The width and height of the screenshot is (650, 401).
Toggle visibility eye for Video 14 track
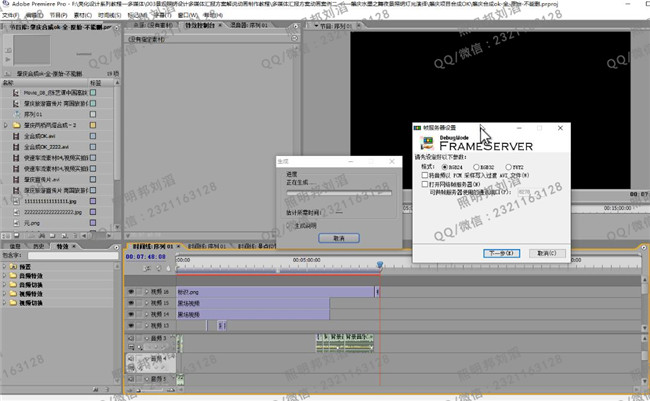[131, 314]
